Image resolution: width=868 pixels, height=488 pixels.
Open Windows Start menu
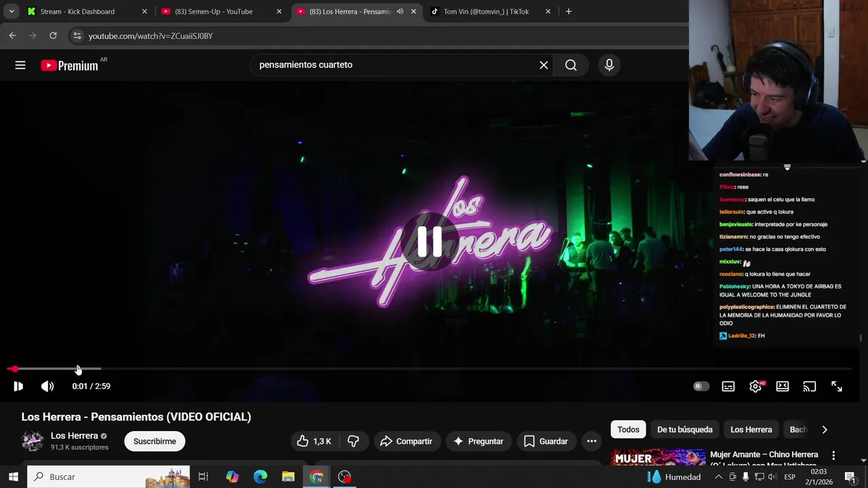(x=13, y=476)
